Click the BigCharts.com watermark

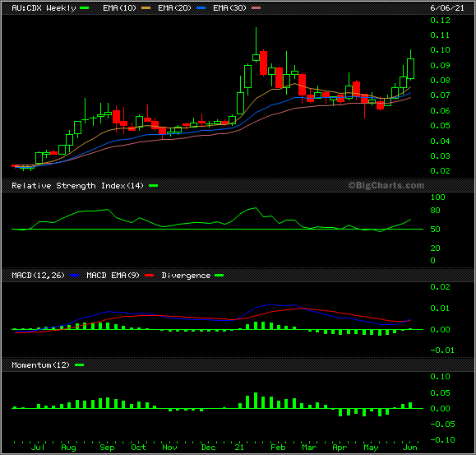coord(386,185)
